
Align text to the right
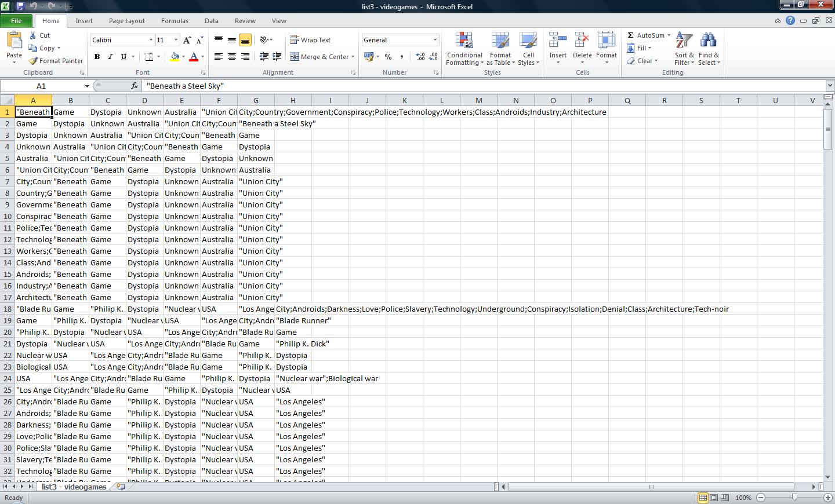pyautogui.click(x=245, y=57)
